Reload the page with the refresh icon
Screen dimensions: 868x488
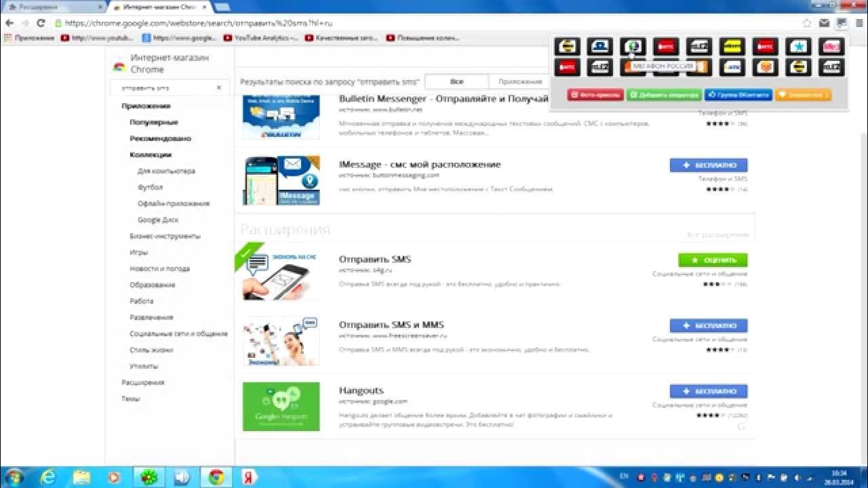pos(41,23)
